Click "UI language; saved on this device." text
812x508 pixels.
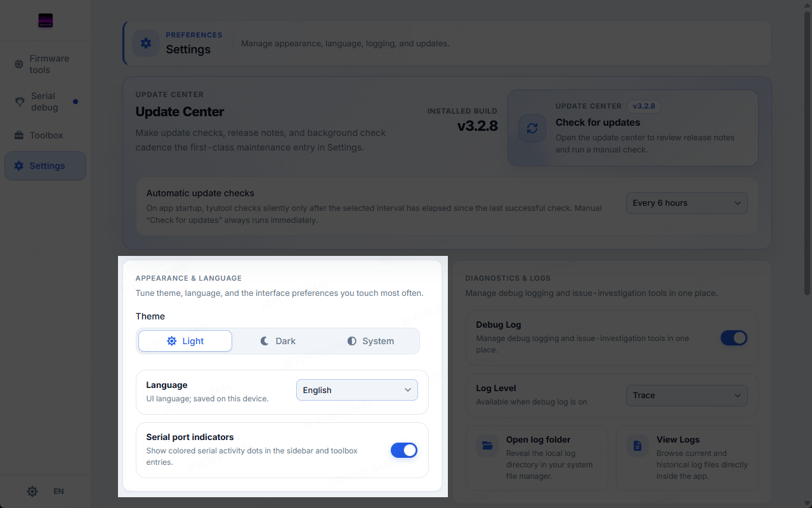[207, 399]
